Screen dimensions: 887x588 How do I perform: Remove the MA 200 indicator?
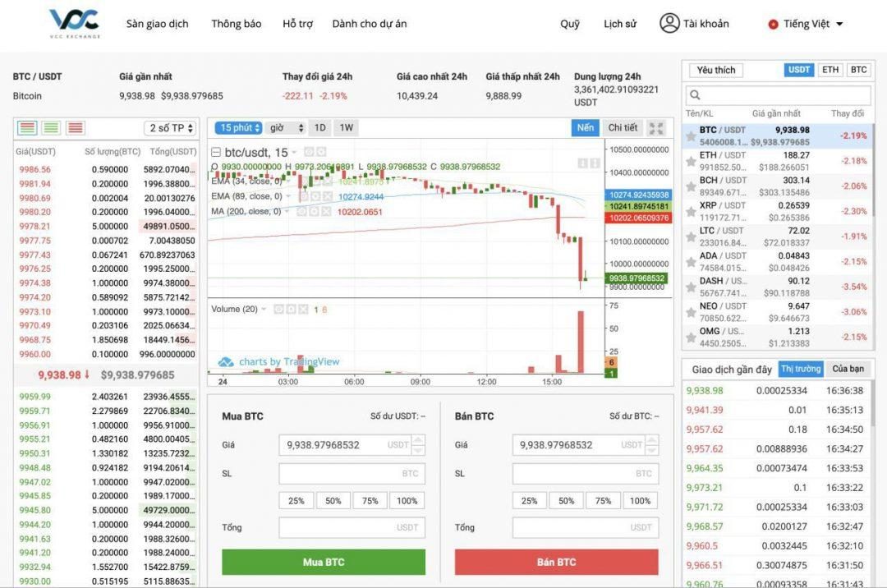coord(326,211)
